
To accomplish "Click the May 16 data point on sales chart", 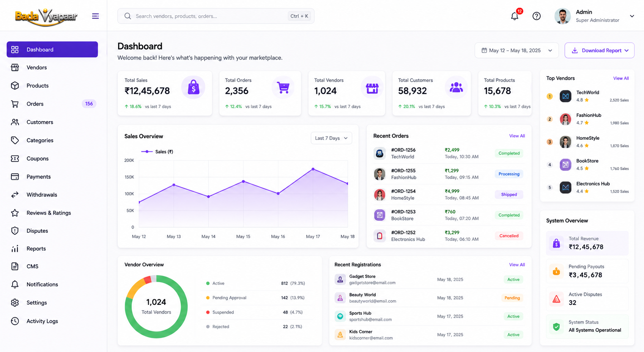I will 278,194.
